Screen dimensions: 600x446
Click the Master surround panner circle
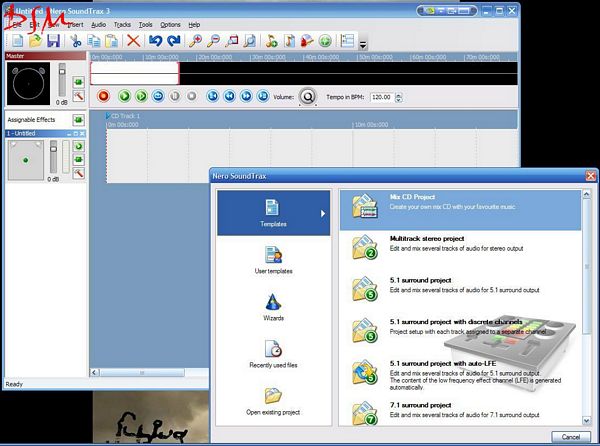[28, 84]
